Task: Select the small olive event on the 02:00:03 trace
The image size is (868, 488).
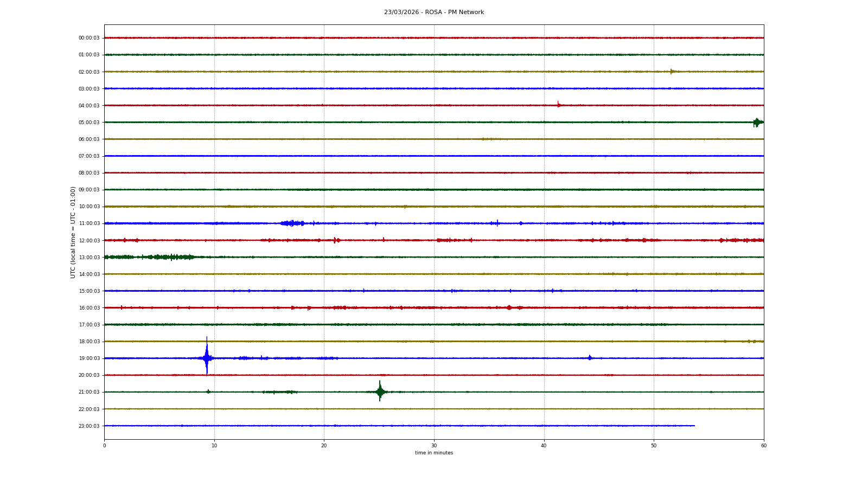Action: [x=671, y=72]
